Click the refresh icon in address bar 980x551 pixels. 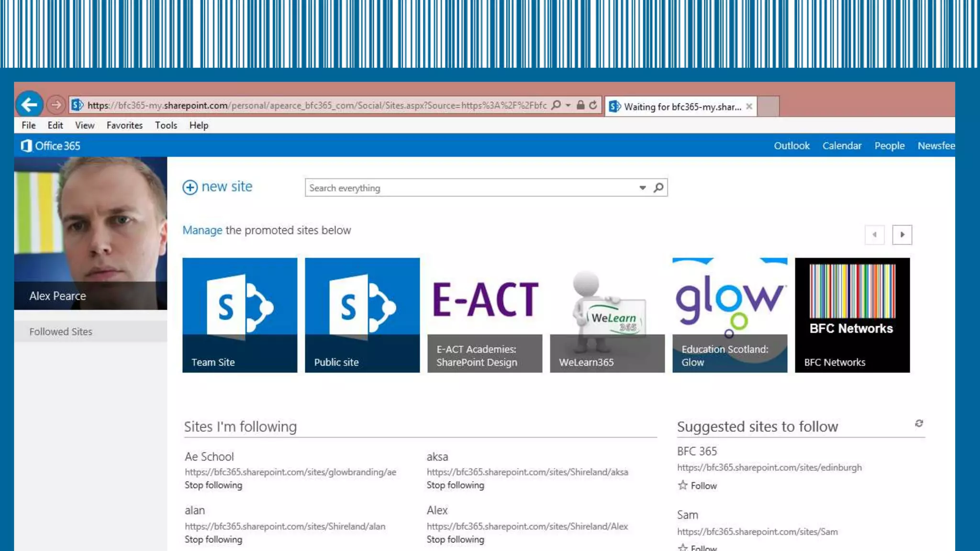coord(593,105)
